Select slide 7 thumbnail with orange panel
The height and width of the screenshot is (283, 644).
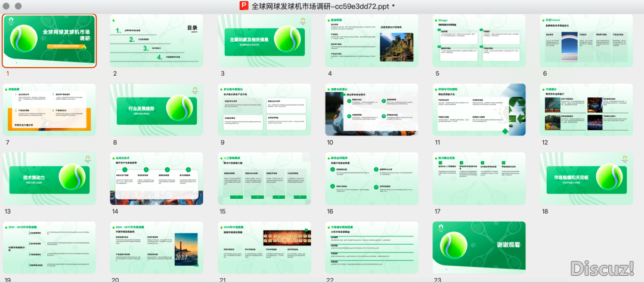[x=49, y=110]
